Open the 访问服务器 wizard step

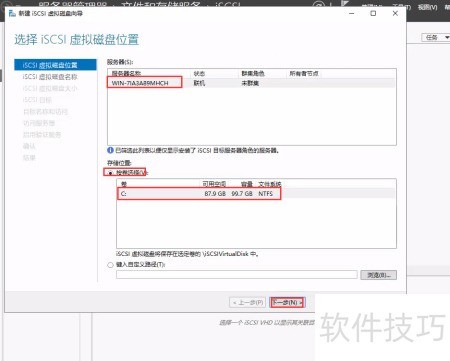pos(39,123)
